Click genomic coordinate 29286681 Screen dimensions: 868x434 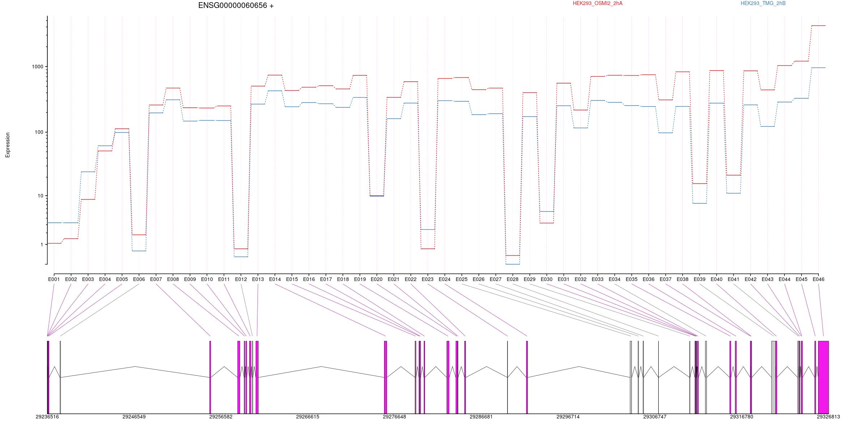(481, 417)
